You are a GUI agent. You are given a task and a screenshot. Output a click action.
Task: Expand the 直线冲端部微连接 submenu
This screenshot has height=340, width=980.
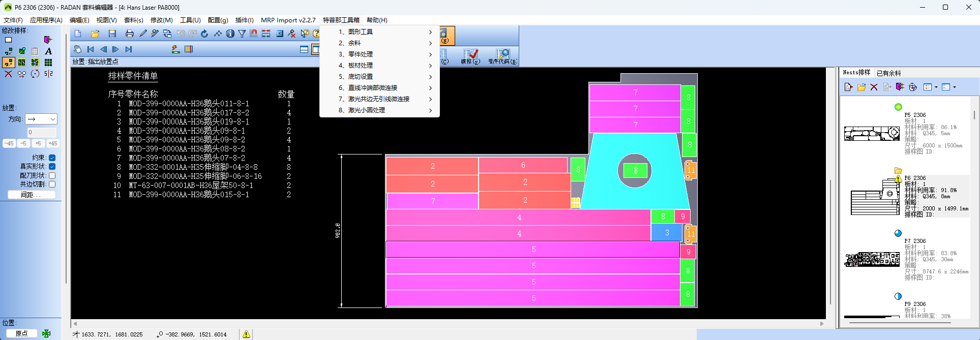pos(380,88)
